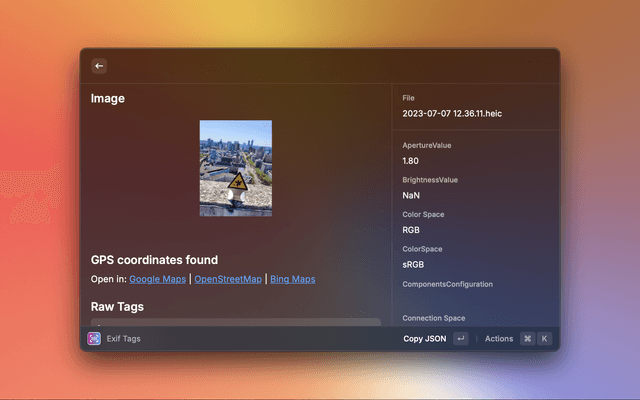Image resolution: width=640 pixels, height=400 pixels.
Task: Click the Color Space RGB value
Action: coord(411,229)
